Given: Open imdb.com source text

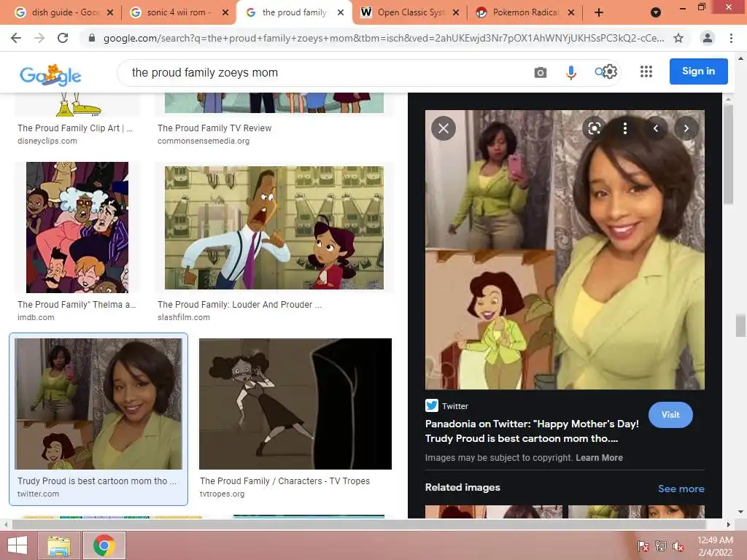Looking at the screenshot, I should pyautogui.click(x=36, y=317).
